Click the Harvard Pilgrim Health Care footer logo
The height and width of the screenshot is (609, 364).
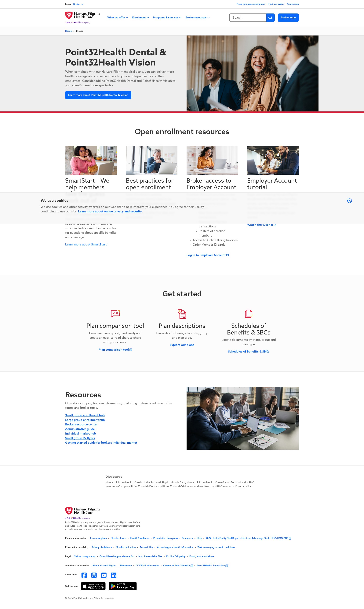(x=82, y=513)
